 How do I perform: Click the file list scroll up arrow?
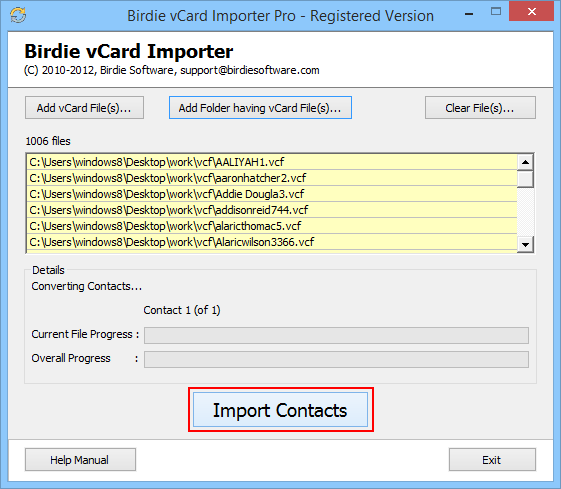525,162
